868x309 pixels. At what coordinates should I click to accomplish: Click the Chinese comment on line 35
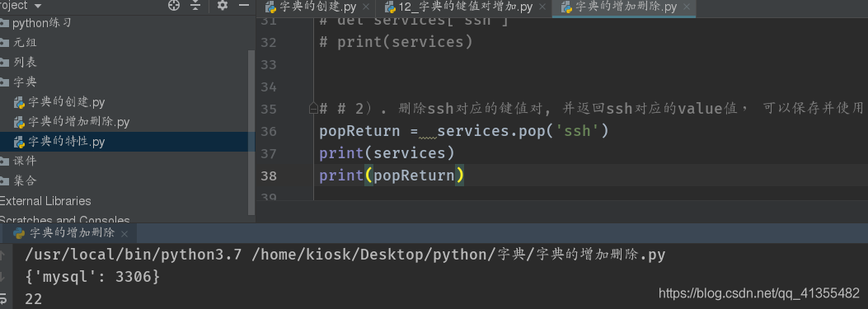pyautogui.click(x=591, y=109)
